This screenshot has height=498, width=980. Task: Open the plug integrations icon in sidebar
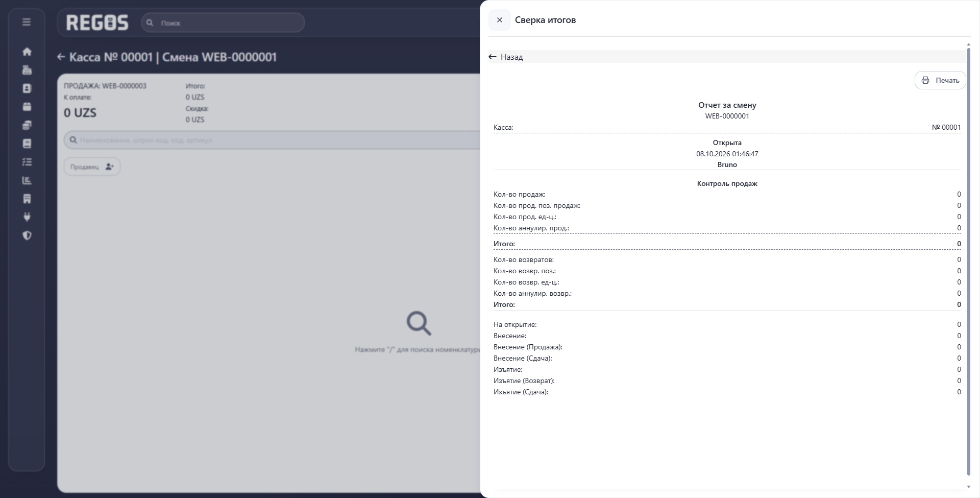(27, 217)
